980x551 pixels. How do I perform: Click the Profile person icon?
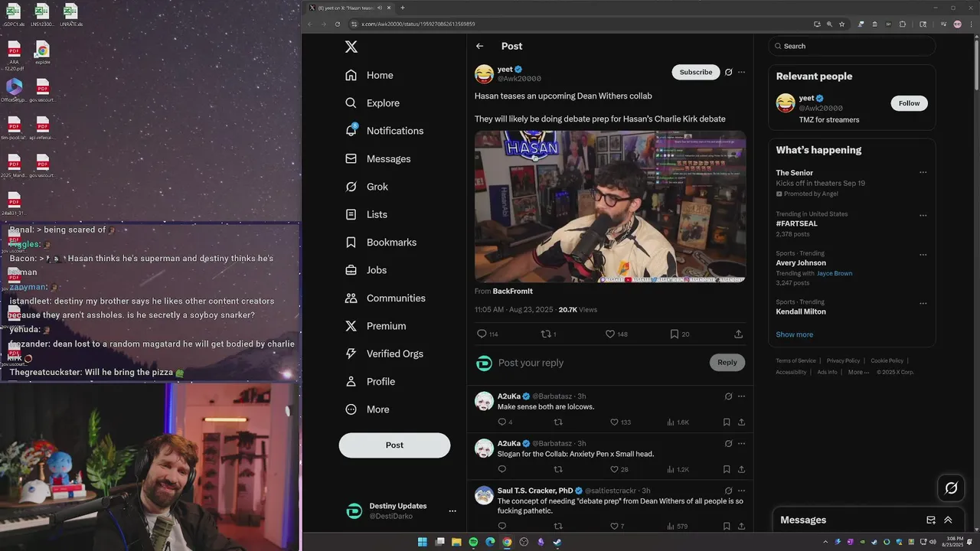tap(351, 381)
